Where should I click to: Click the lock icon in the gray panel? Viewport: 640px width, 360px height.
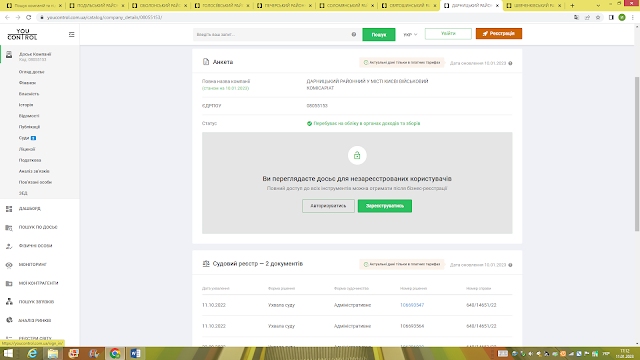357,156
